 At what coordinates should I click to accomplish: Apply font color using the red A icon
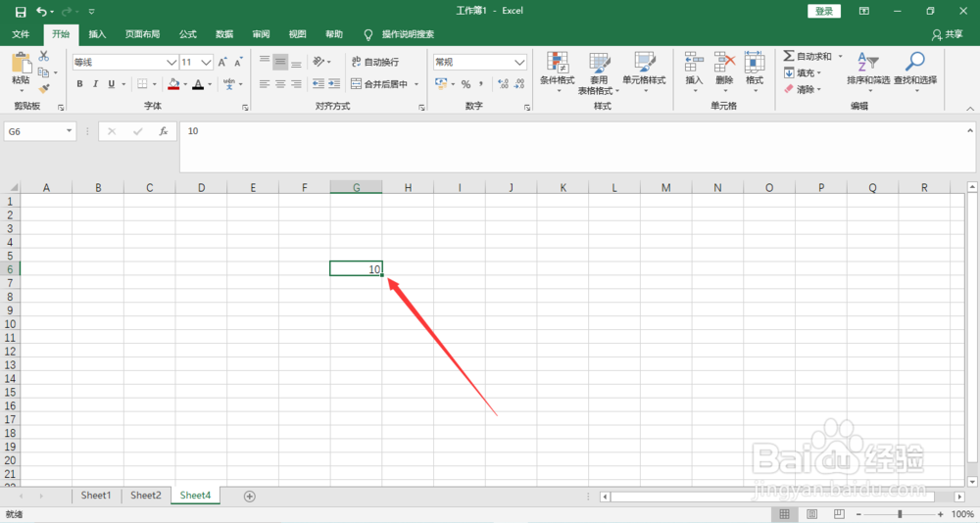(x=198, y=83)
